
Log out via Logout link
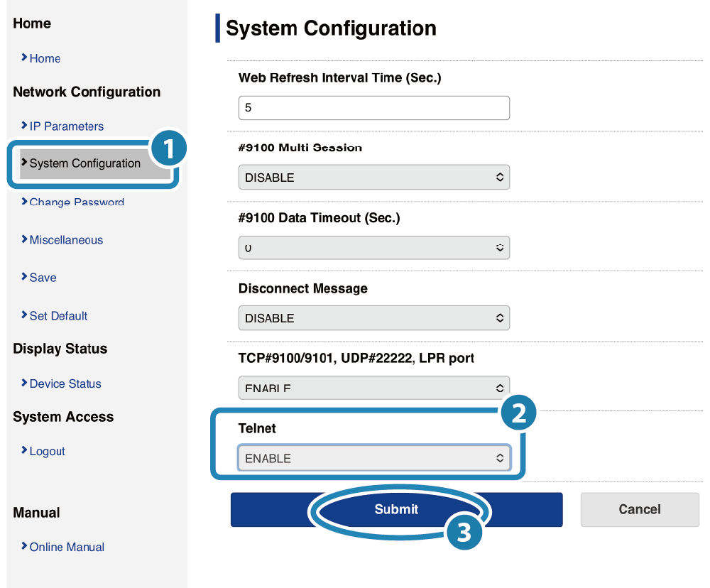coord(47,451)
